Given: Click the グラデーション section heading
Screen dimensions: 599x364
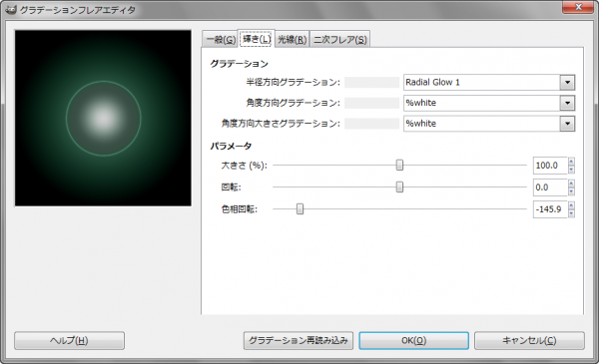Looking at the screenshot, I should click(x=240, y=64).
